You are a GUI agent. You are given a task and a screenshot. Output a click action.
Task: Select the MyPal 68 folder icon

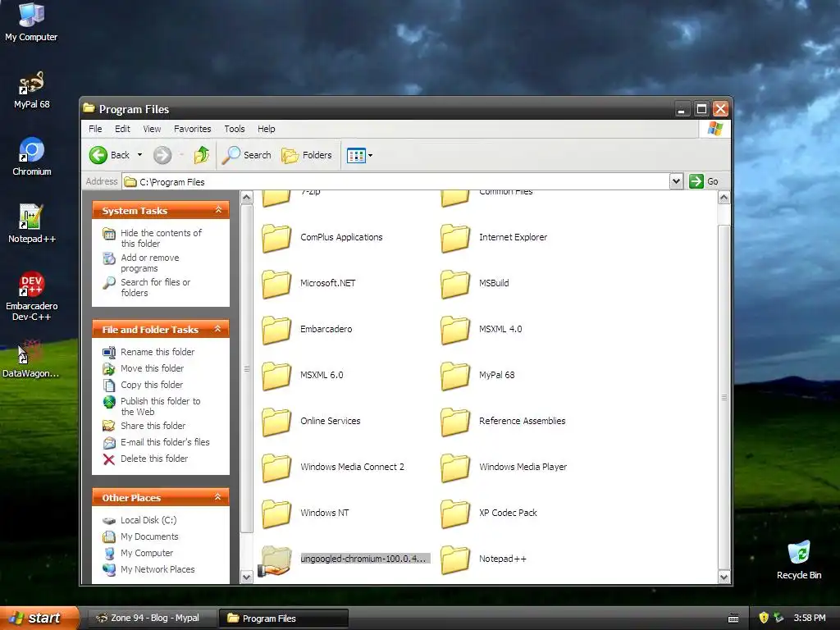tap(454, 376)
